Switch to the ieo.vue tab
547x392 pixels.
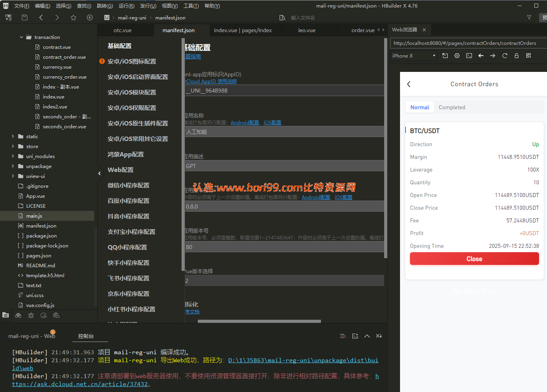307,30
